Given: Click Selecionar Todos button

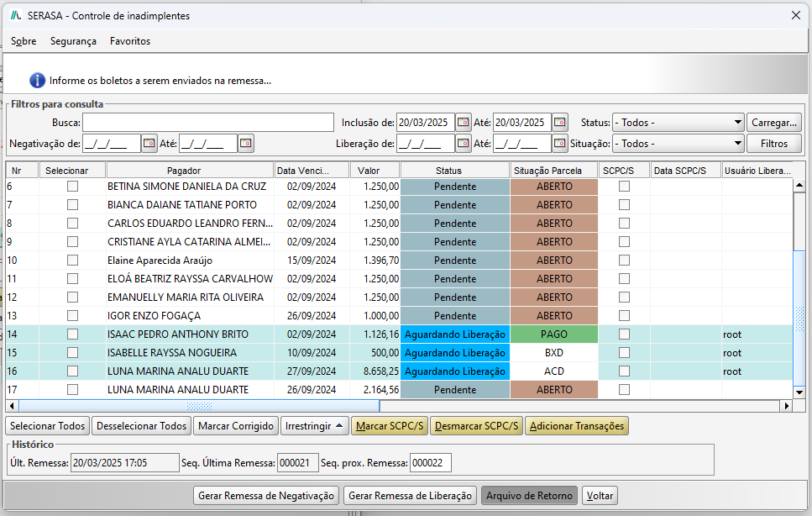Looking at the screenshot, I should 47,426.
